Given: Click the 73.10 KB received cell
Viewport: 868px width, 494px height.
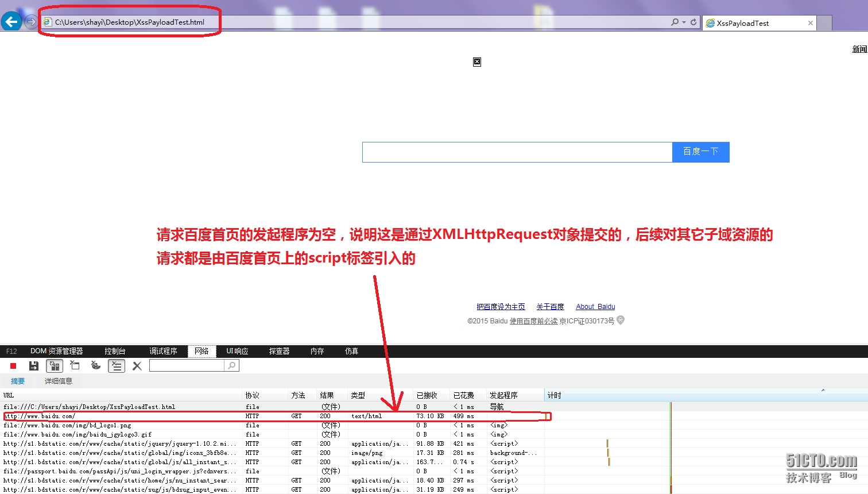Looking at the screenshot, I should click(x=430, y=416).
